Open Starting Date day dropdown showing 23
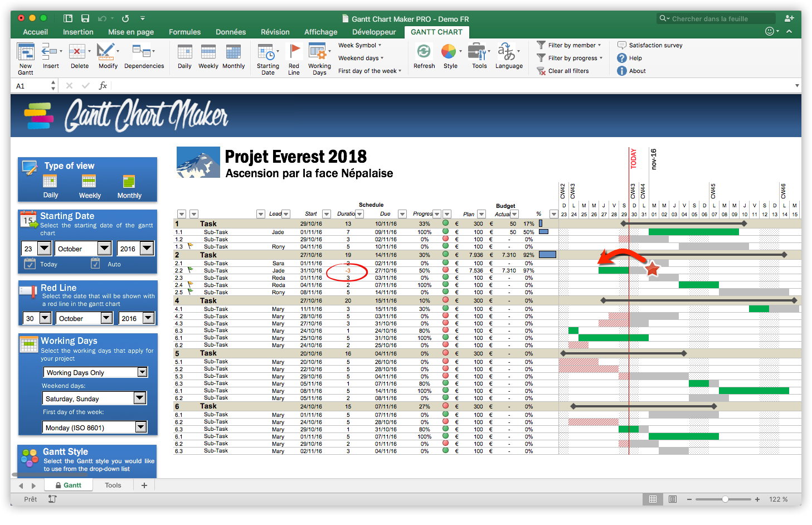Viewport: 812px width, 525px height. 45,249
